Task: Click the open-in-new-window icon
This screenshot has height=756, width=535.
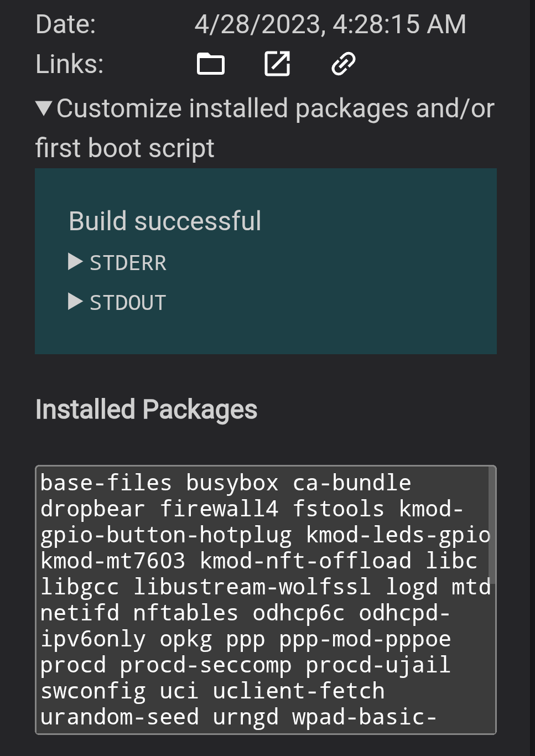Action: (x=277, y=64)
